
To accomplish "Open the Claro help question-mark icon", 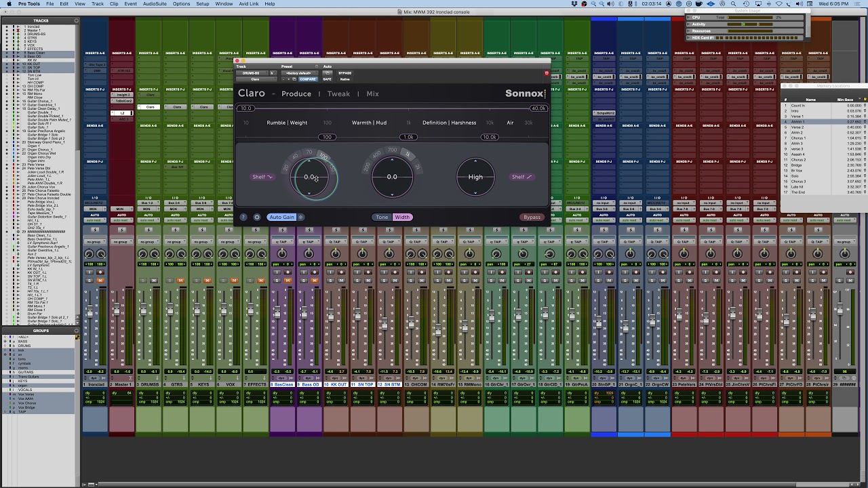I will 243,218.
